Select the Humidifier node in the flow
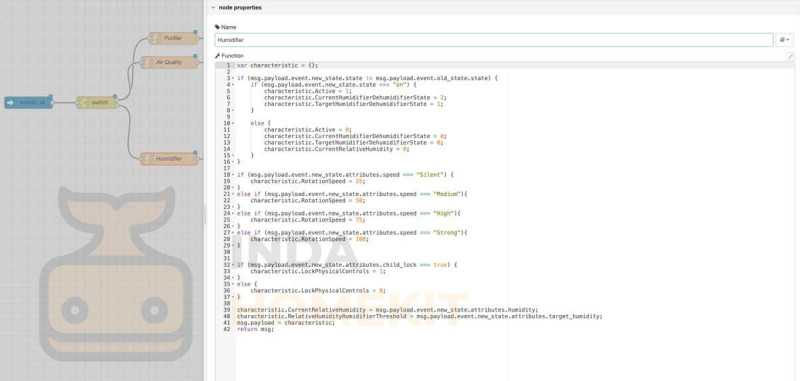The image size is (800, 381). click(x=169, y=159)
